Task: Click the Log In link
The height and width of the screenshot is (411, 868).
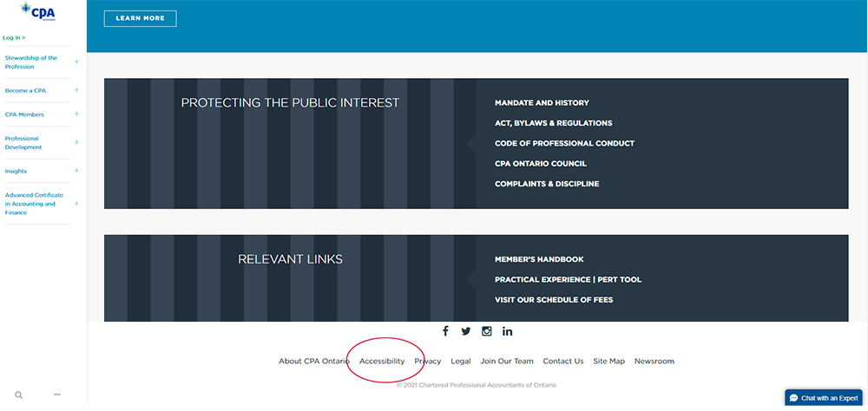Action: (14, 37)
